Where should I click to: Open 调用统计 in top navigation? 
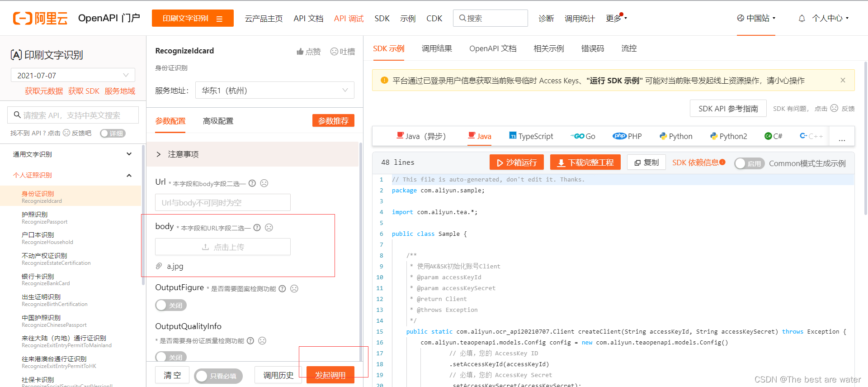(x=580, y=19)
